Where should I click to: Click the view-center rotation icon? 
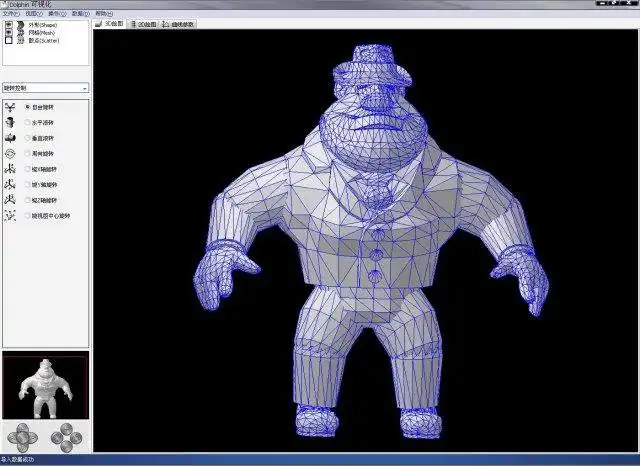pyautogui.click(x=10, y=215)
